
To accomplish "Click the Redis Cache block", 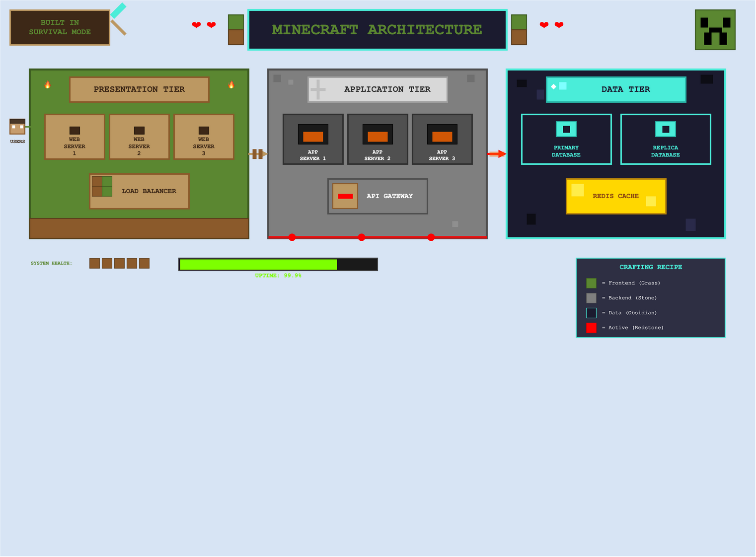I will tap(616, 196).
